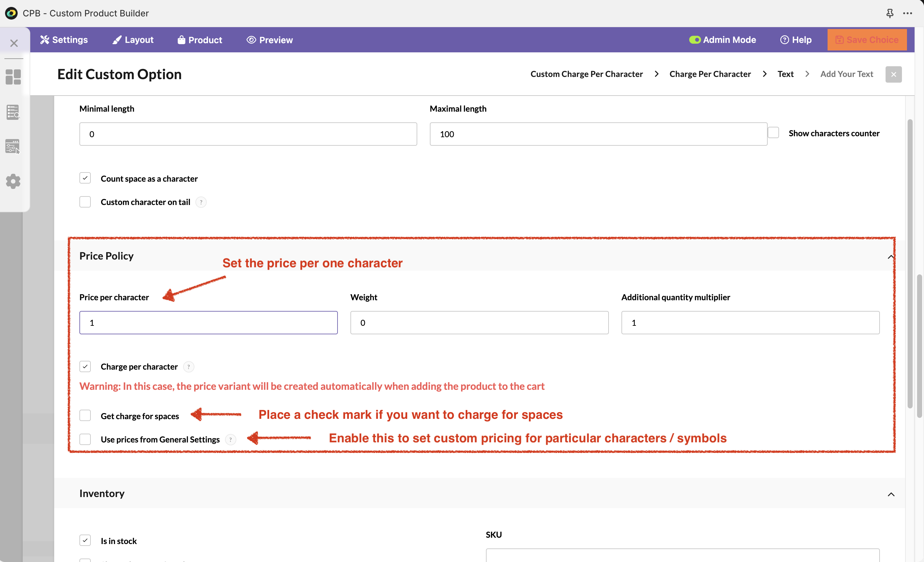Click help icon for Use prices from General Settings
The image size is (924, 562).
[x=231, y=439]
